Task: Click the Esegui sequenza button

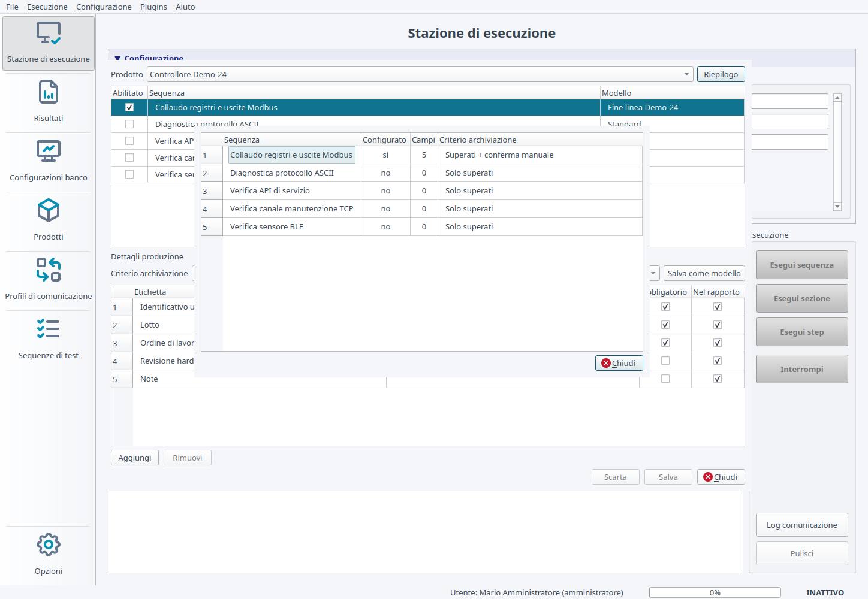Action: pos(802,265)
